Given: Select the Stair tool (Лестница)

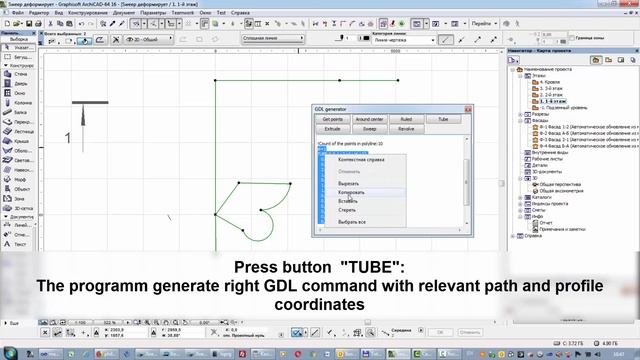Looking at the screenshot, I should pyautogui.click(x=18, y=131).
